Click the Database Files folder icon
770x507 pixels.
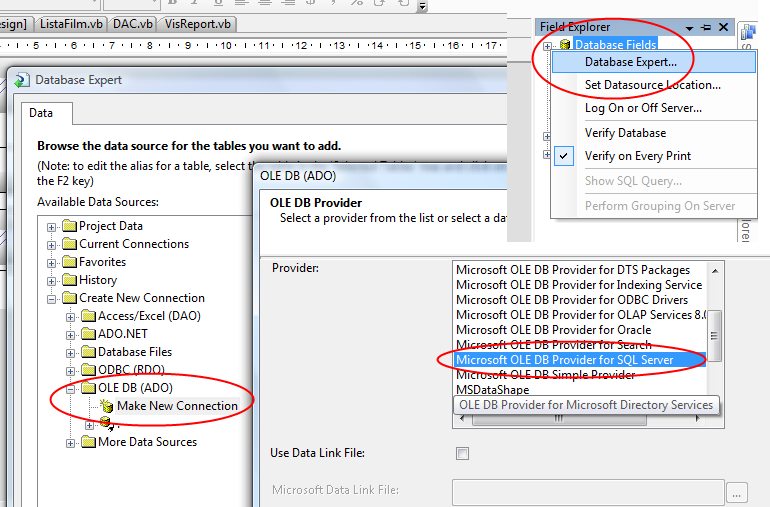[88, 352]
